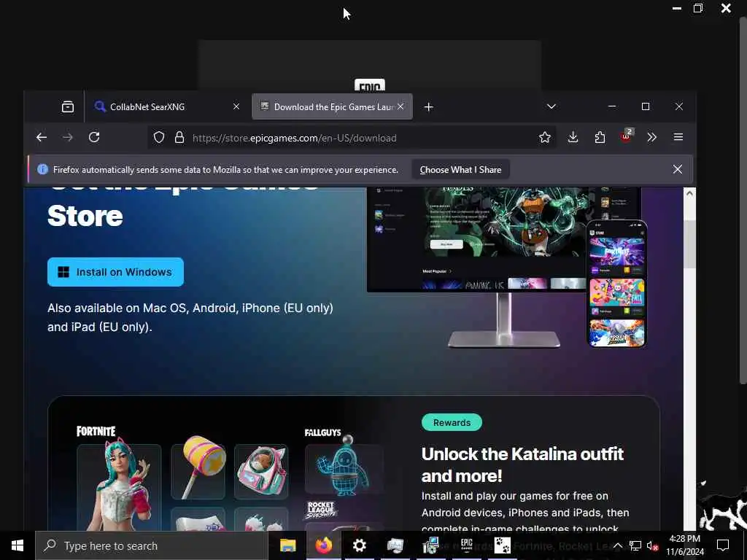Click Install on Windows button
The width and height of the screenshot is (747, 560).
point(115,272)
